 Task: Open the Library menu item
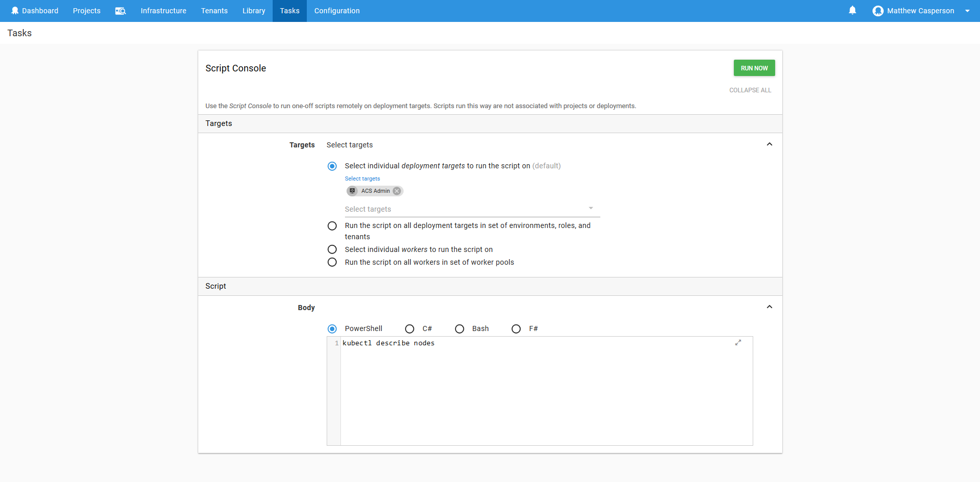click(x=254, y=11)
